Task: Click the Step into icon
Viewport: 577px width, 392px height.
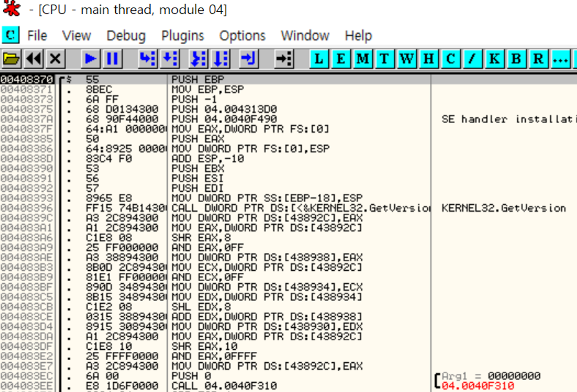Action: (148, 59)
